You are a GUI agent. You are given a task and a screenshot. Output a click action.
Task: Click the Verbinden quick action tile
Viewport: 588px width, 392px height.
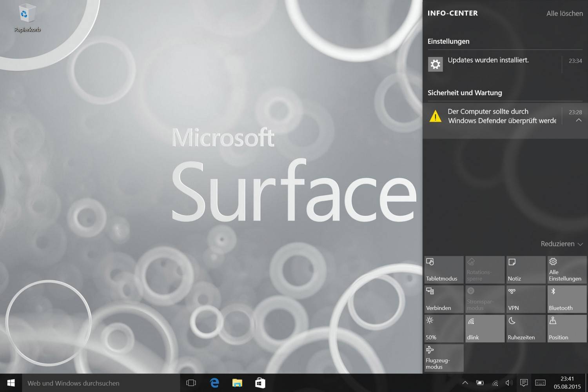pyautogui.click(x=444, y=299)
